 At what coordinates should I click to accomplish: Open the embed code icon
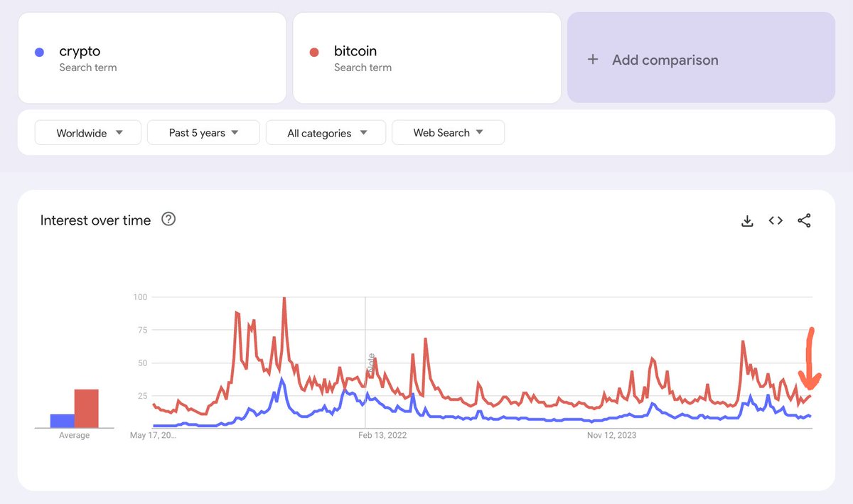(x=776, y=221)
